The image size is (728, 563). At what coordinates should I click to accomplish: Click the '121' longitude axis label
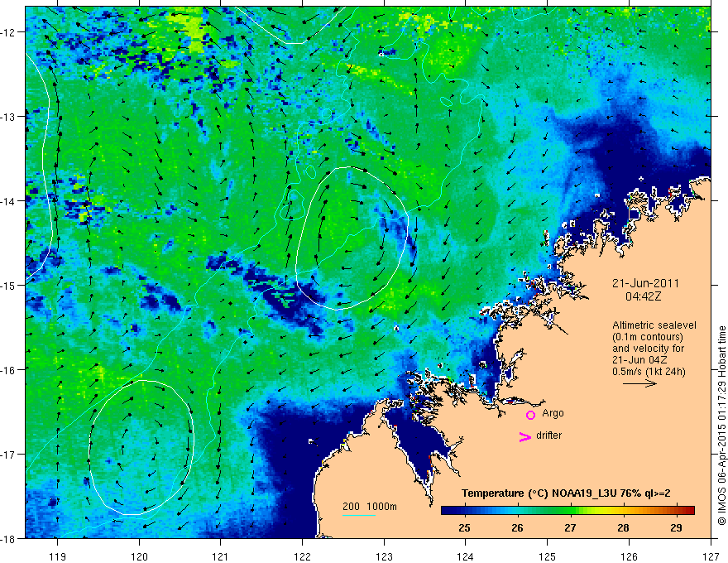tap(221, 556)
